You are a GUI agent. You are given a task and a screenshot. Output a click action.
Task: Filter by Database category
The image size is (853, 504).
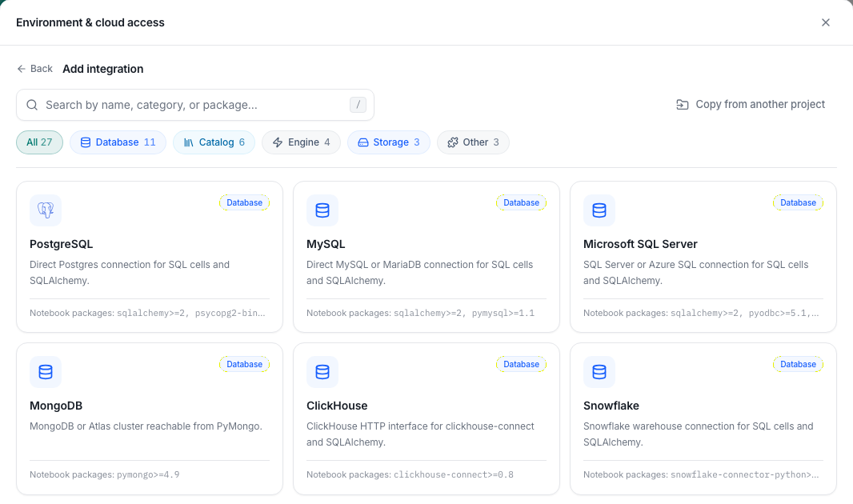click(x=118, y=142)
